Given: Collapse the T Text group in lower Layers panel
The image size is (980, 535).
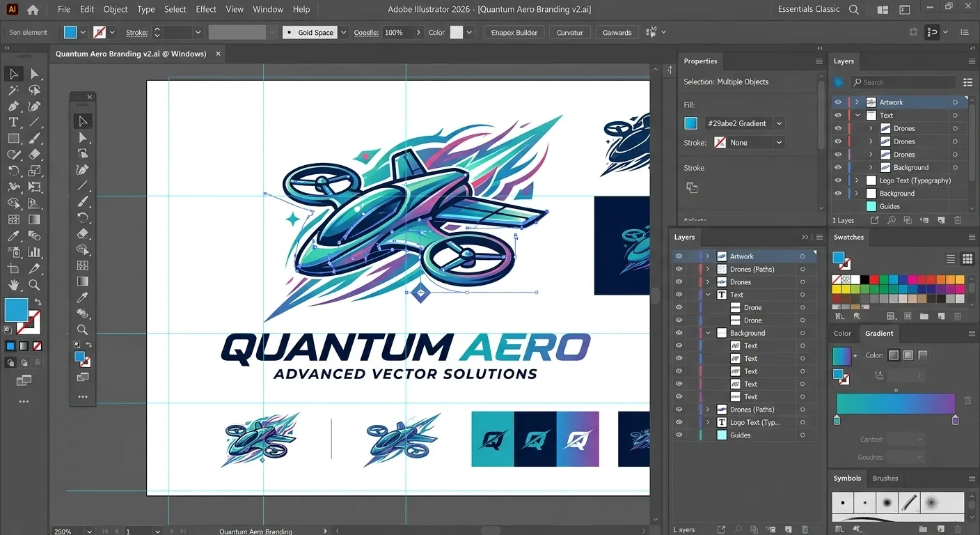Looking at the screenshot, I should pos(708,295).
